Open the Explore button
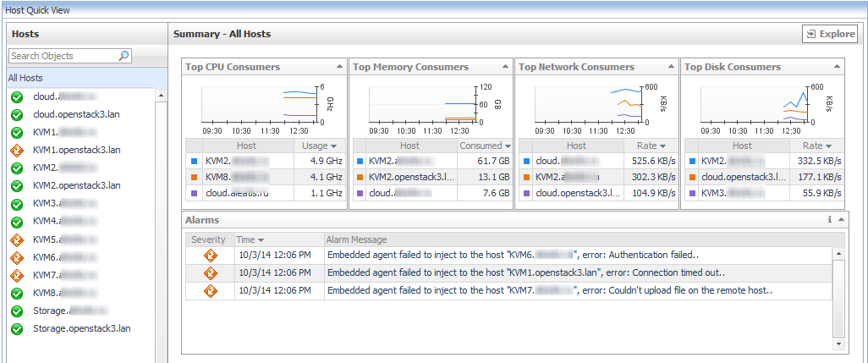Screen dimensions: 868x363 click(829, 34)
